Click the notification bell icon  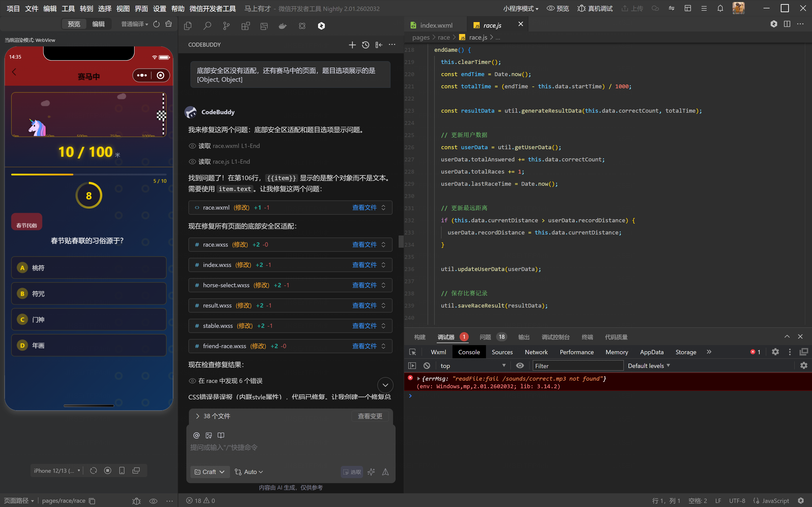coord(720,8)
